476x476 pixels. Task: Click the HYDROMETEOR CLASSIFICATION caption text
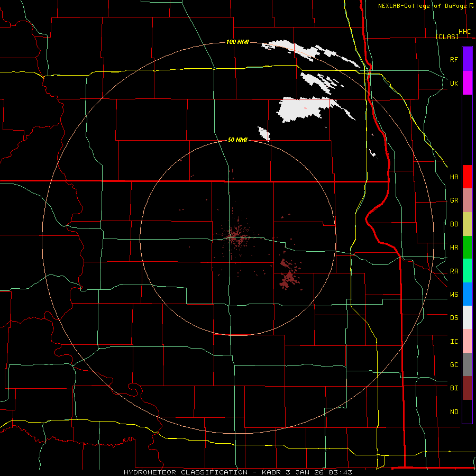[186, 472]
